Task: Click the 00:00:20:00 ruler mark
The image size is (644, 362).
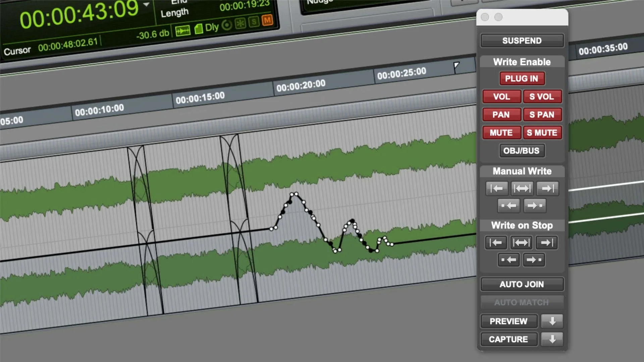Action: point(301,85)
